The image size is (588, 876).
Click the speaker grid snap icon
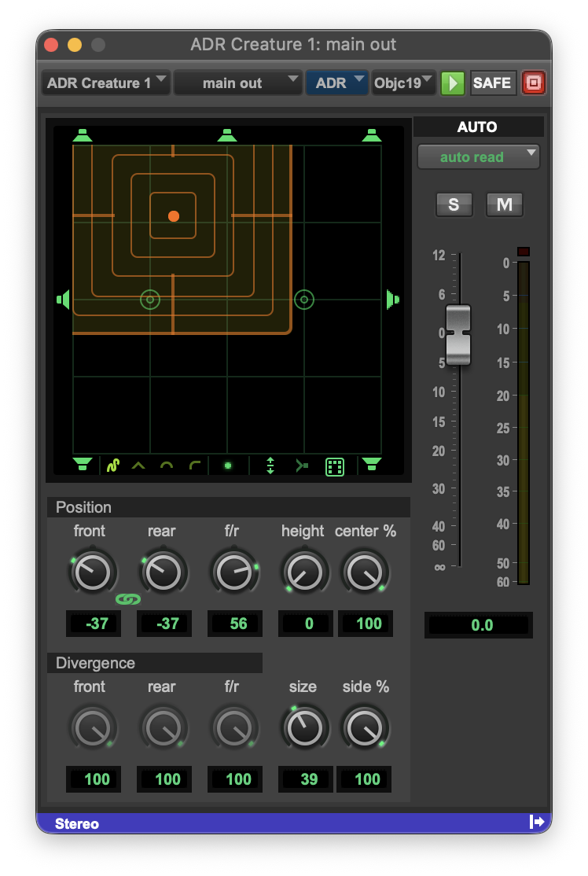click(x=335, y=466)
